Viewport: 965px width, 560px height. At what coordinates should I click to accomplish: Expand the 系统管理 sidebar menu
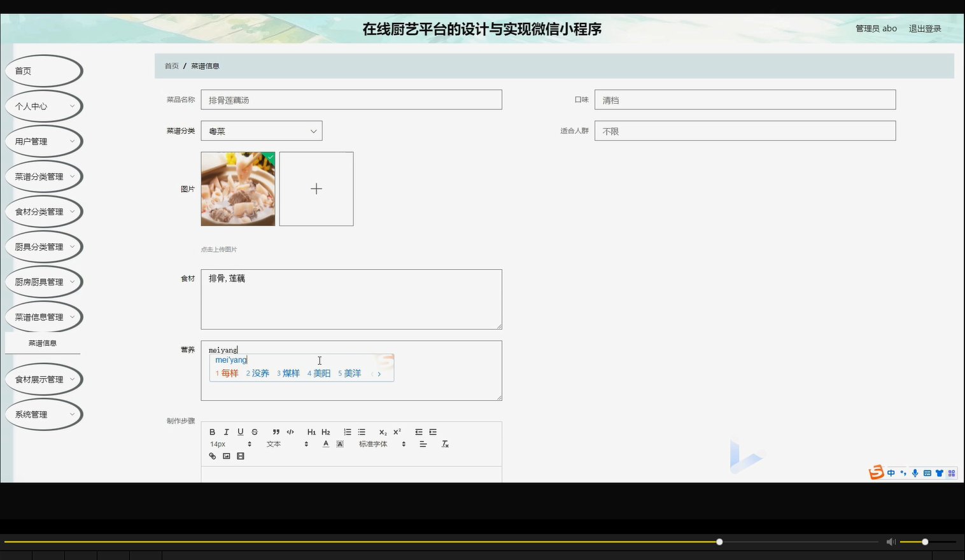(x=44, y=414)
